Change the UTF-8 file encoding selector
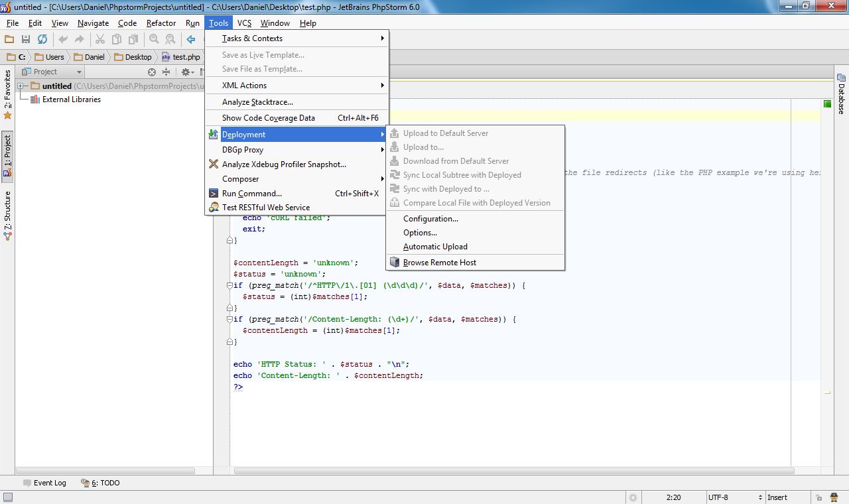 click(x=735, y=497)
